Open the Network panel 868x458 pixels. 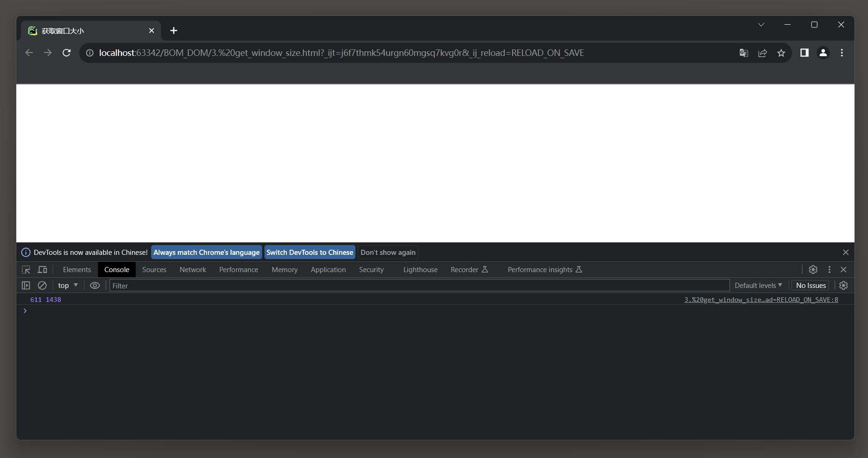pyautogui.click(x=193, y=270)
